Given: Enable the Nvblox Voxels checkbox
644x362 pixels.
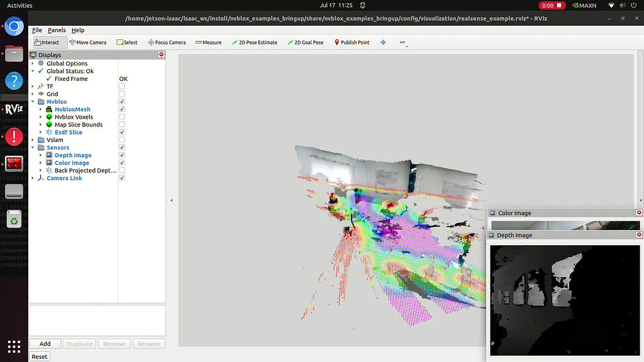Looking at the screenshot, I should 121,116.
